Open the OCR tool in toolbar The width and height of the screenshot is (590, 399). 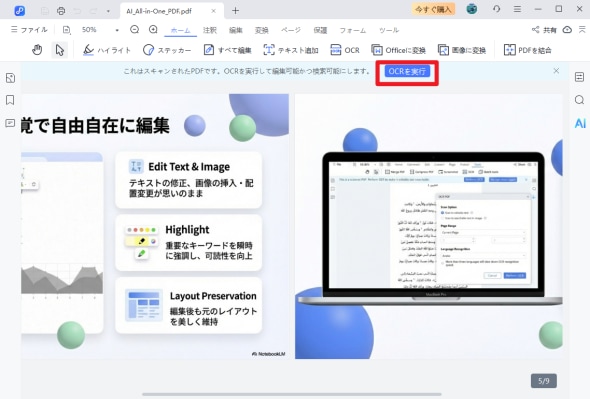345,50
